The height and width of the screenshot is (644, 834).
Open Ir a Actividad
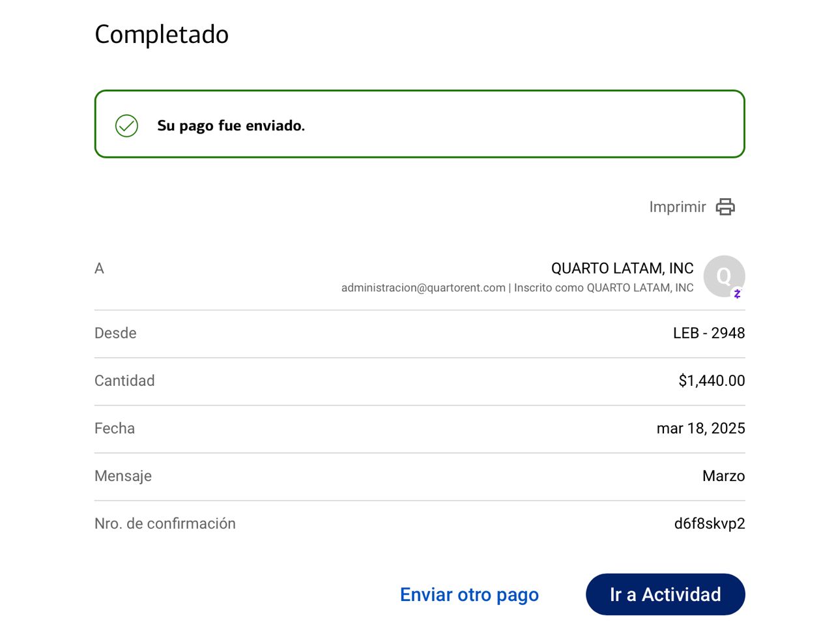click(665, 594)
